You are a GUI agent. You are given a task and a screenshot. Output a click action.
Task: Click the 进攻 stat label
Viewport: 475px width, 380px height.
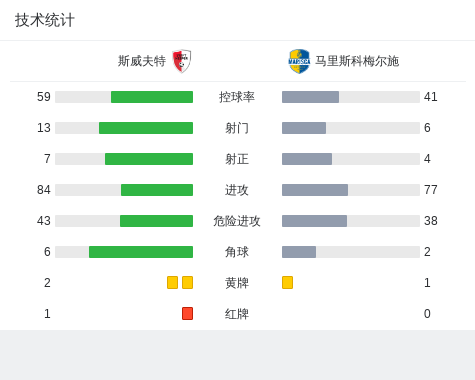tap(237, 190)
